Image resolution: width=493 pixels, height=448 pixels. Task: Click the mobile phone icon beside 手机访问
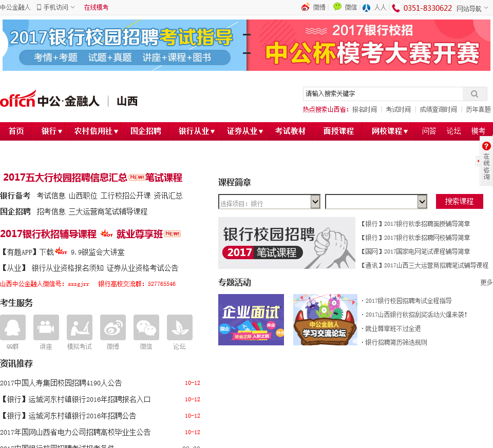point(39,7)
